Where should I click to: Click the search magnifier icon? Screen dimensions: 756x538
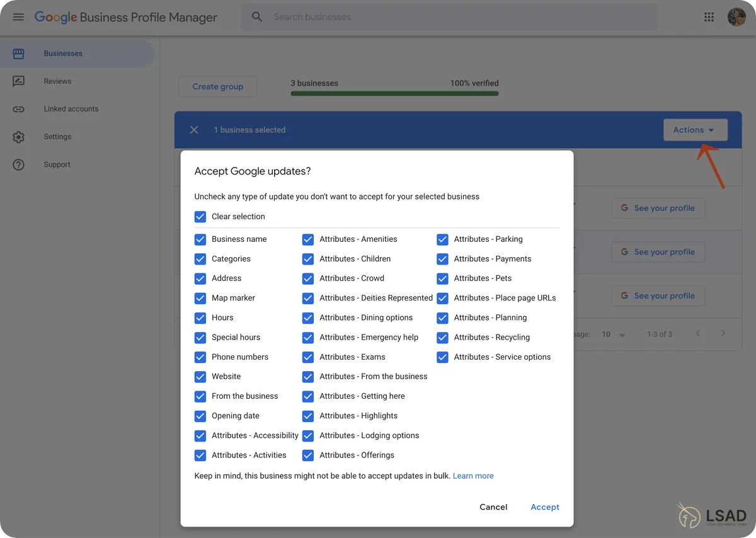point(257,17)
